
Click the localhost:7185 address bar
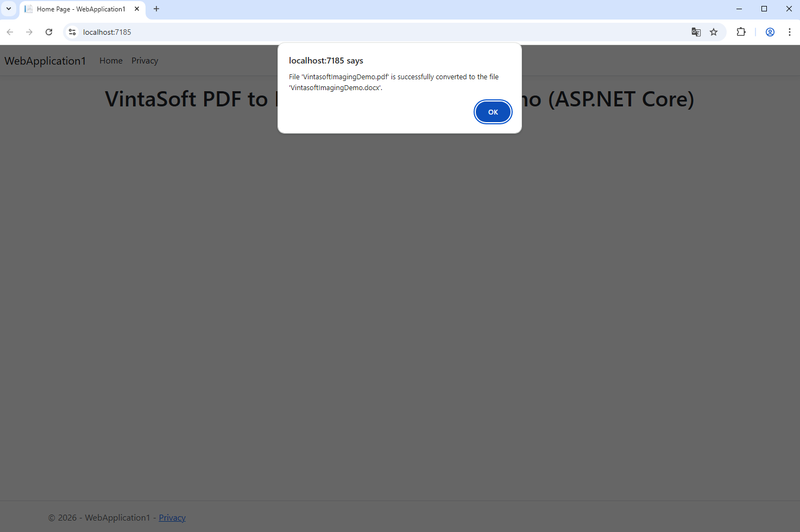pos(326,32)
